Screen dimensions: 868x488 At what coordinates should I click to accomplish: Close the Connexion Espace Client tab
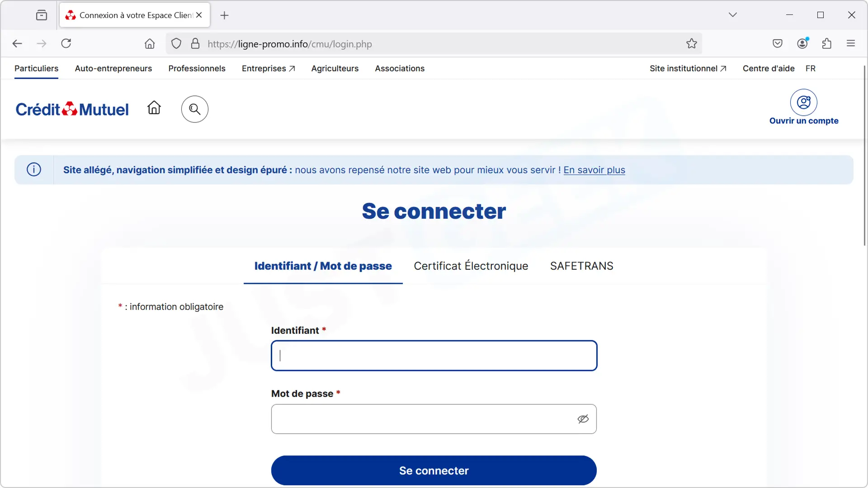[x=199, y=15]
